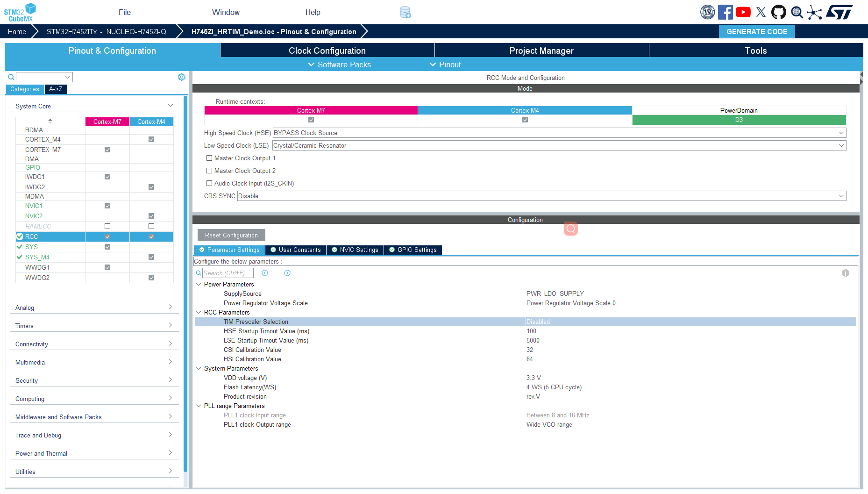Screen dimensions: 868x494
Task: Click the magnifier icon next to parameter search
Action: tap(199, 273)
